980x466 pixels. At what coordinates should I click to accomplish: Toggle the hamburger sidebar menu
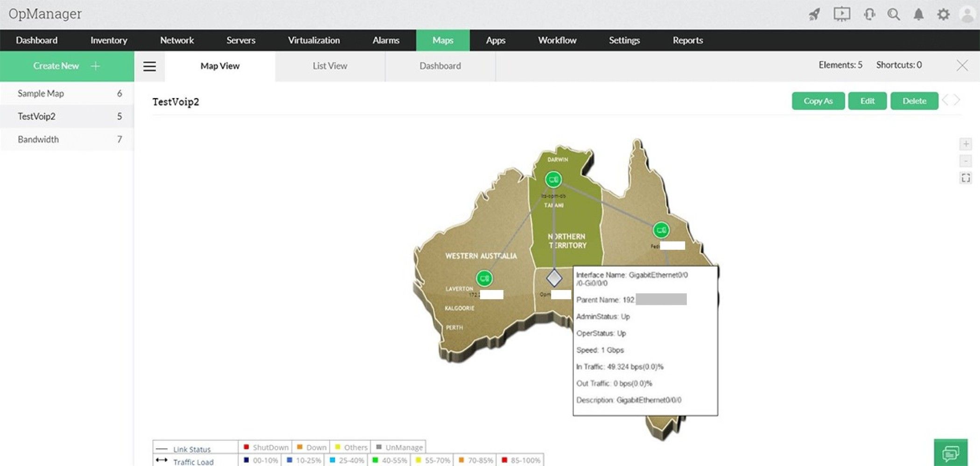[x=149, y=66]
